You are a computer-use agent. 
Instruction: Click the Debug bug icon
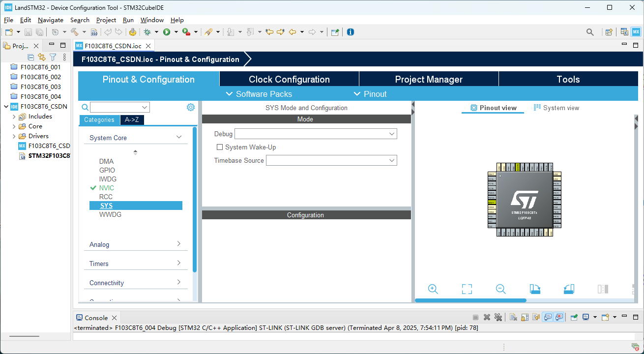[147, 32]
